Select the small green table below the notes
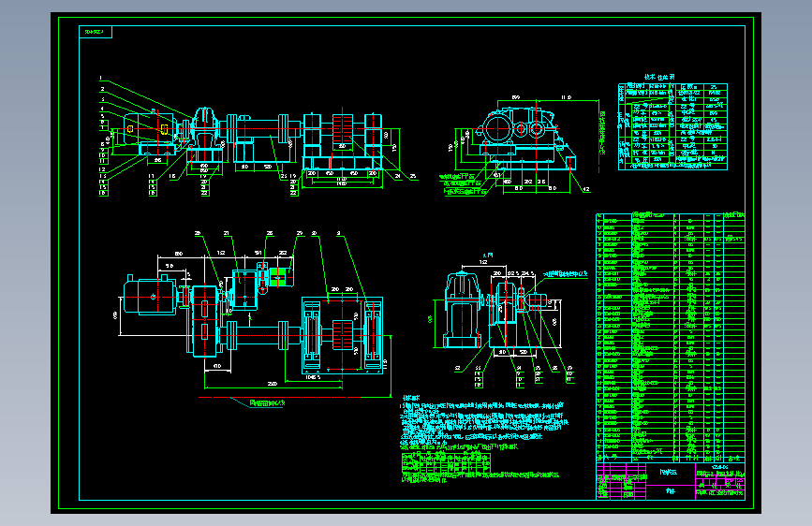The image size is (812, 526). pos(446,462)
